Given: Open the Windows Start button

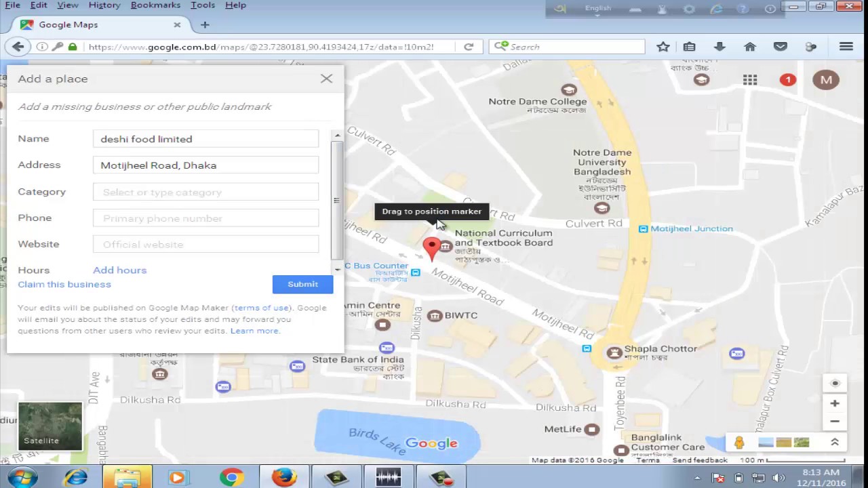Looking at the screenshot, I should pyautogui.click(x=22, y=477).
